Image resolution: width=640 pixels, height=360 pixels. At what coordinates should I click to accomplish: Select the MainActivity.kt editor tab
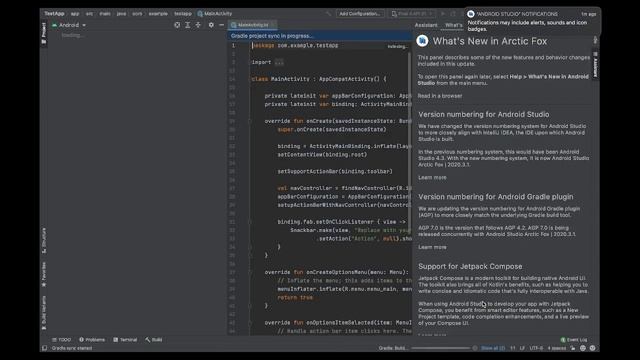point(252,25)
